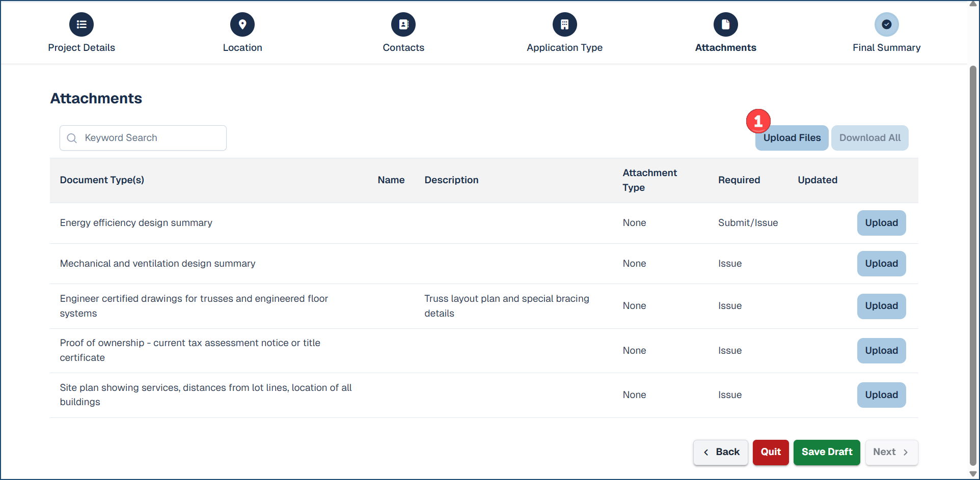Click the Application Type building icon
This screenshot has height=480, width=980.
(x=564, y=24)
